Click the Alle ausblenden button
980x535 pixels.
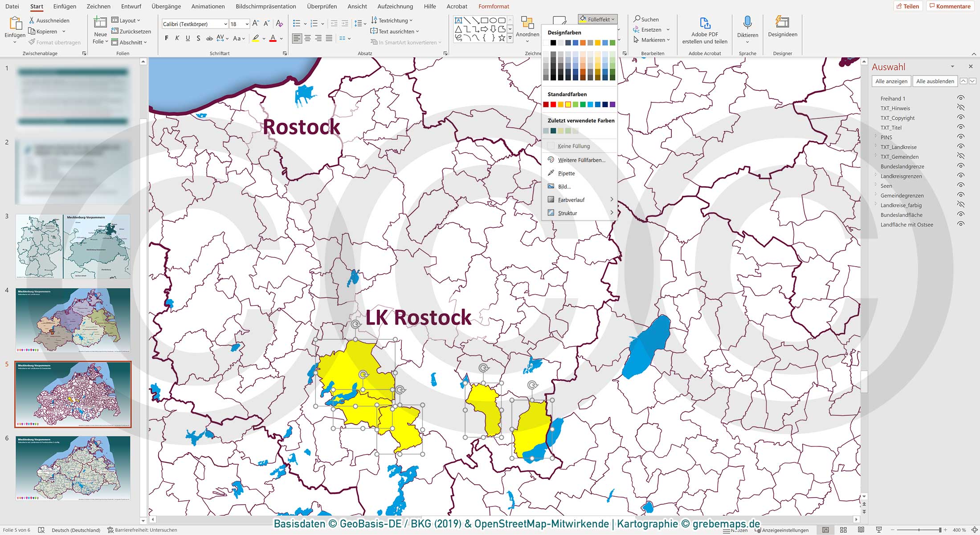935,81
